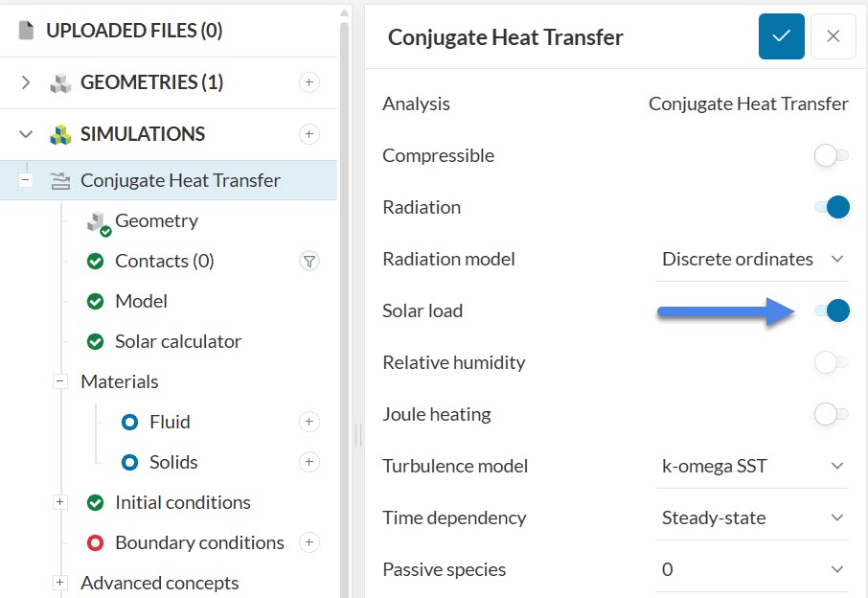Screen dimensions: 868x598
Task: Change the Time dependency dropdown
Action: [x=753, y=517]
